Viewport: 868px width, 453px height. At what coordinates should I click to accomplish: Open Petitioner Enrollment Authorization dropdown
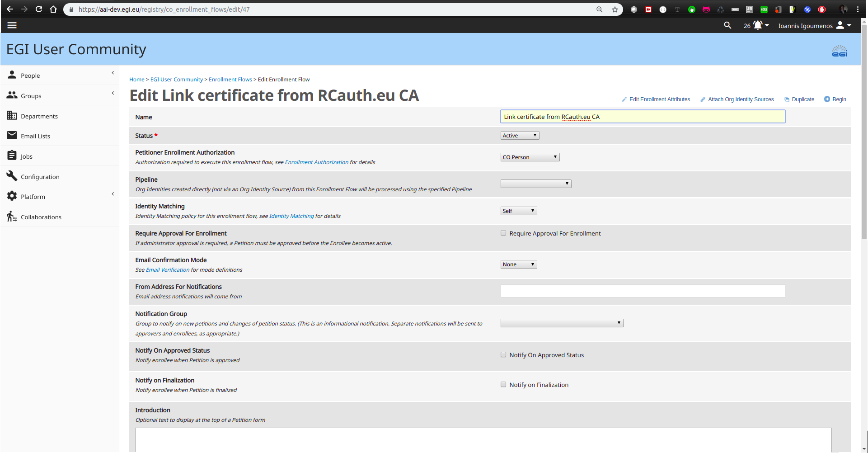[530, 157]
